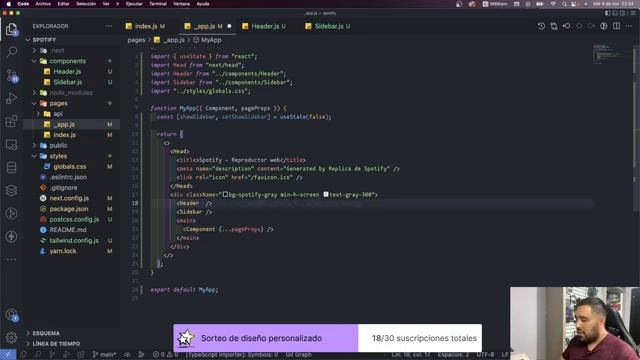640x360 pixels.
Task: Open next.config.js file
Action: [69, 198]
